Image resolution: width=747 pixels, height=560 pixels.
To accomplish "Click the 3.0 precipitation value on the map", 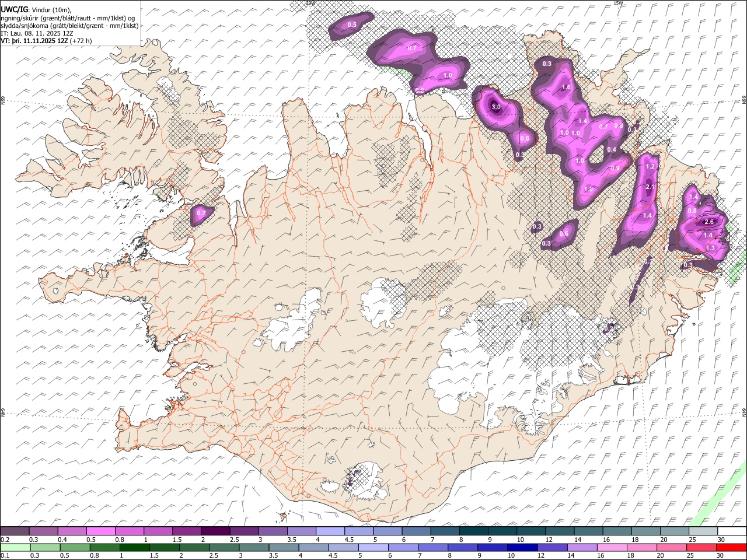I will pos(496,107).
